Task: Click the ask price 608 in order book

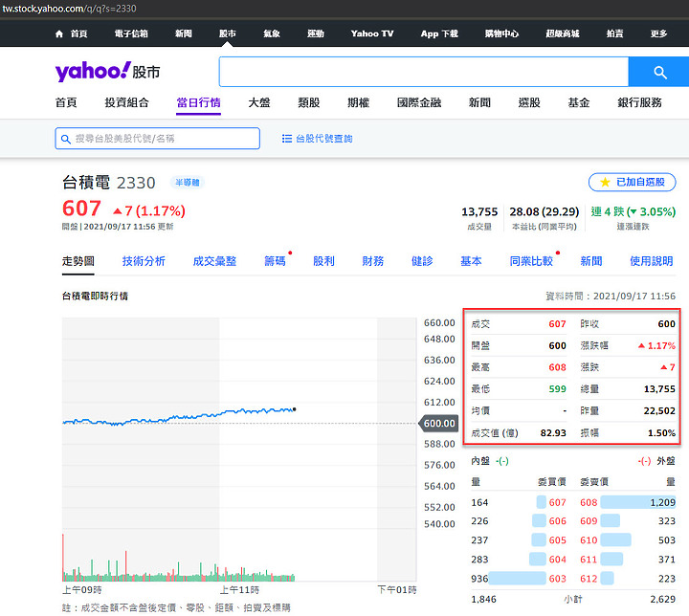Action: (x=589, y=502)
